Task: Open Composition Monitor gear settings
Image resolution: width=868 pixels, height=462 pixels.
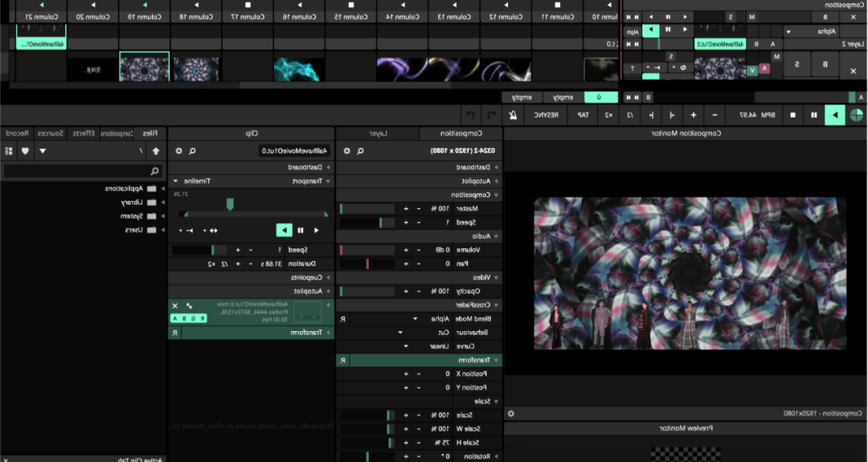Action: pos(510,414)
